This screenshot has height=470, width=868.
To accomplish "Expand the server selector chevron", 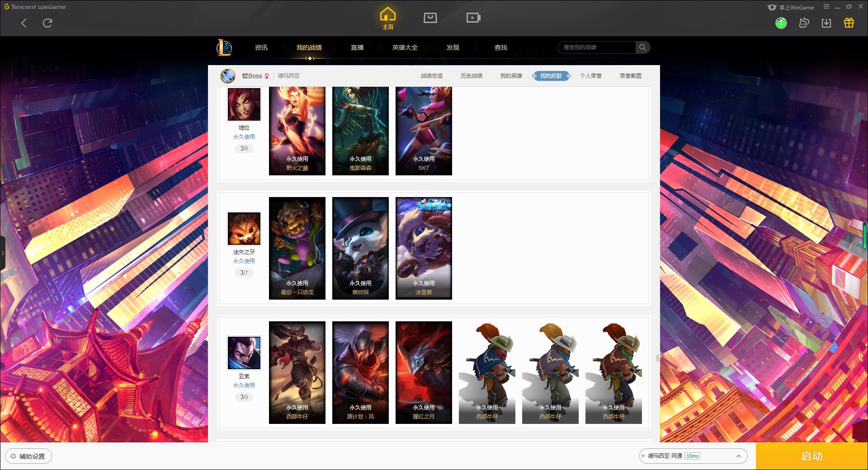I will [x=739, y=456].
